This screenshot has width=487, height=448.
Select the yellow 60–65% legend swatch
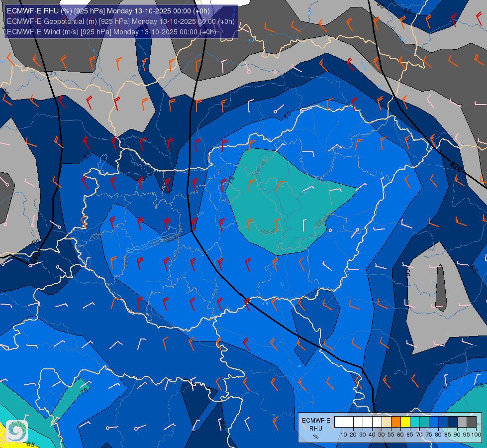click(x=405, y=422)
